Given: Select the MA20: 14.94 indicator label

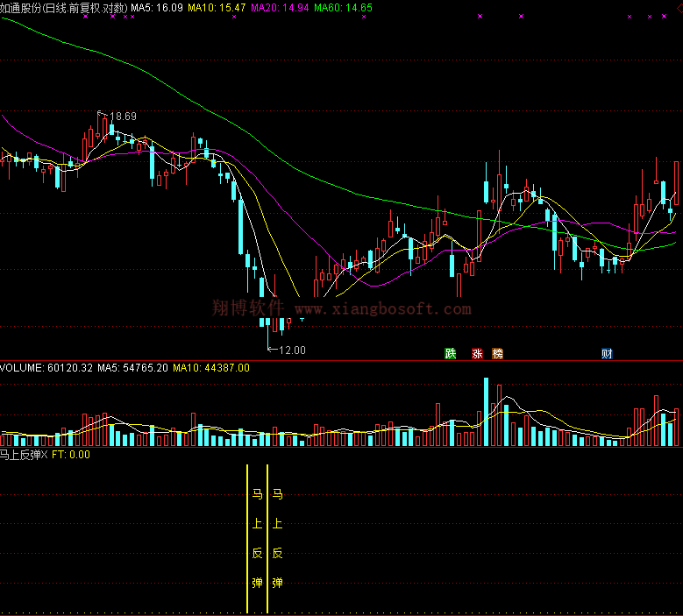Looking at the screenshot, I should [280, 8].
